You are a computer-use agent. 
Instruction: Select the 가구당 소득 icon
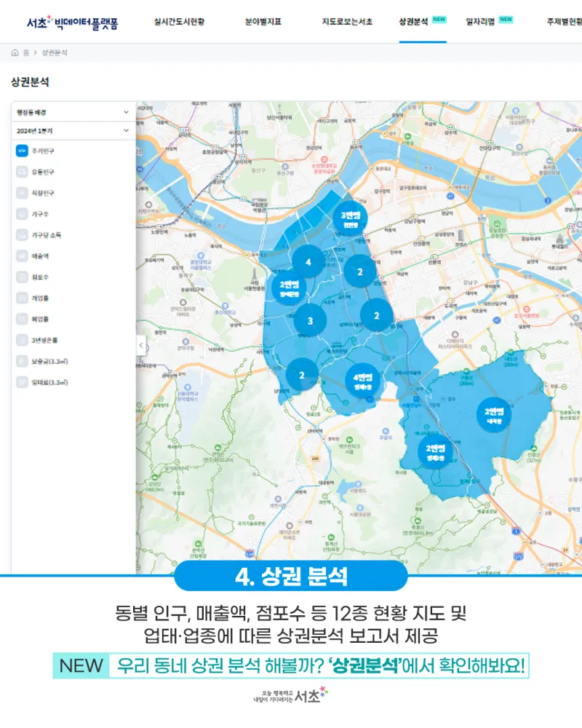pyautogui.click(x=22, y=235)
